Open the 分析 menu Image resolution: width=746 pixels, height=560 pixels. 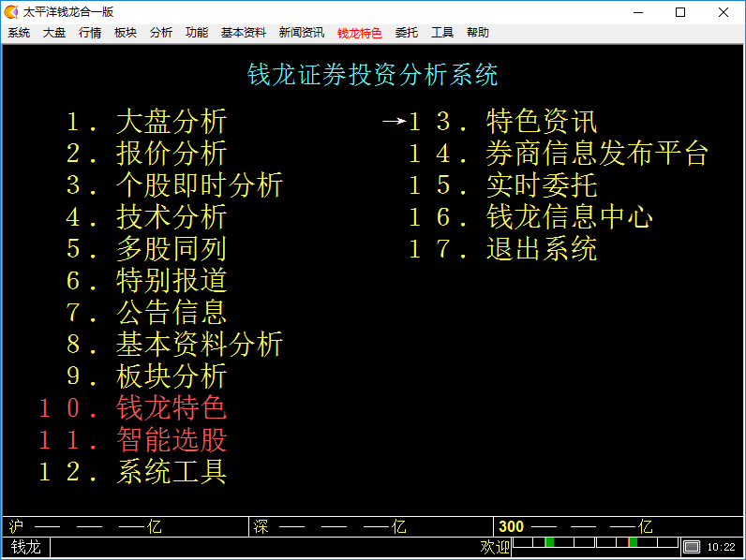tap(161, 33)
